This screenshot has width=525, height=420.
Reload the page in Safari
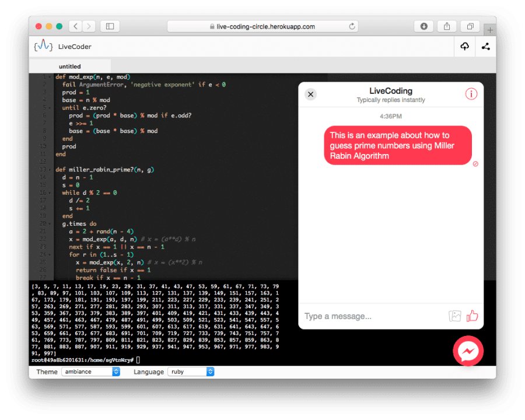[352, 26]
